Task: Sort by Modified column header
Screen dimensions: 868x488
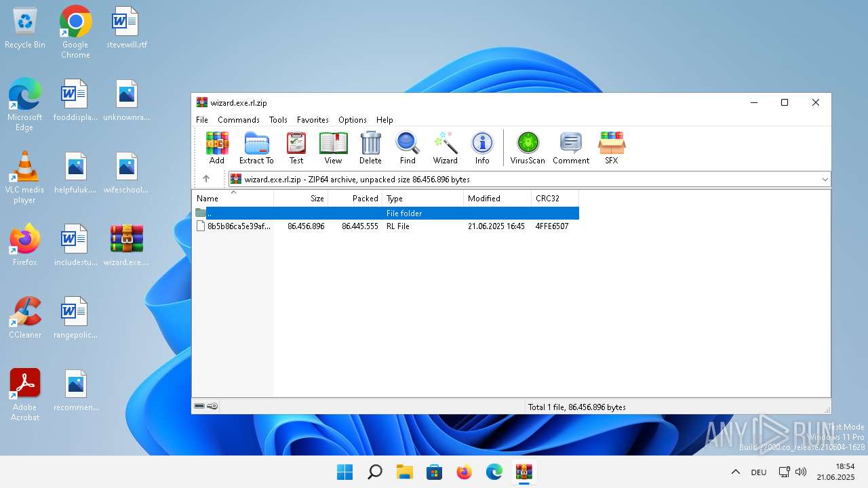Action: click(x=498, y=199)
